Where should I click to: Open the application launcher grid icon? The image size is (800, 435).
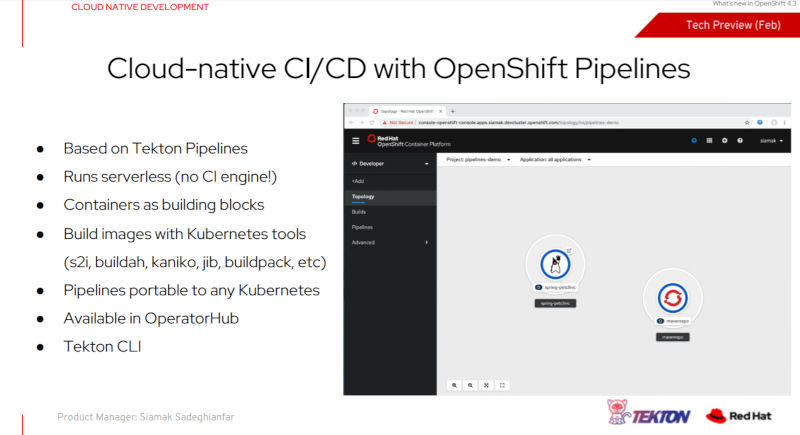tap(709, 140)
